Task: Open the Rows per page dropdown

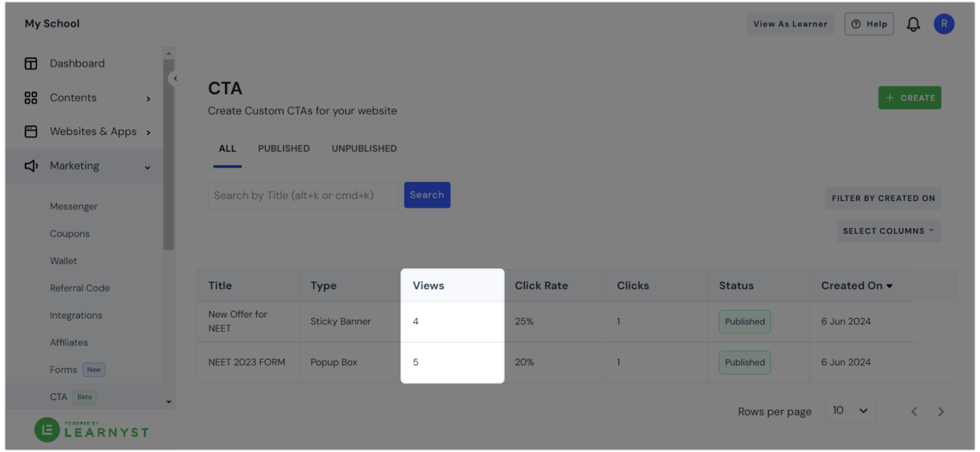Action: click(851, 410)
